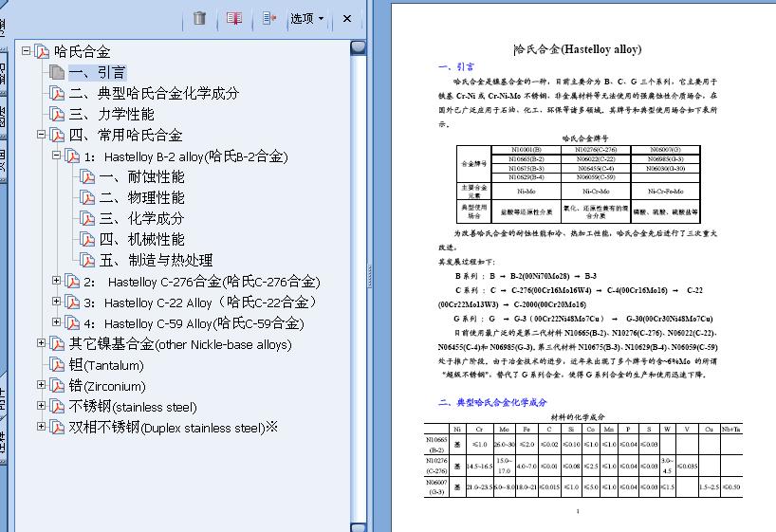The image size is (776, 532).
Task: Open bookmark 4: Hastelloy C-59 Alloy
Action: point(194,323)
